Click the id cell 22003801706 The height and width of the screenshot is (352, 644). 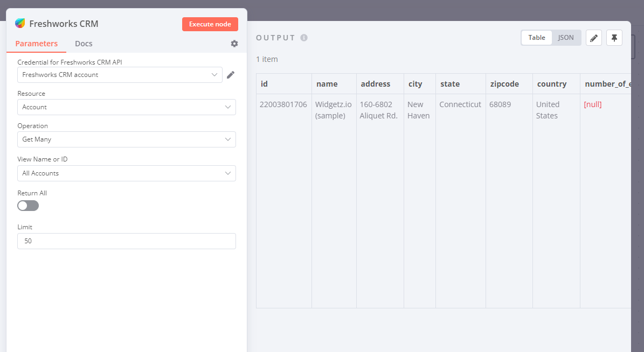pos(283,104)
